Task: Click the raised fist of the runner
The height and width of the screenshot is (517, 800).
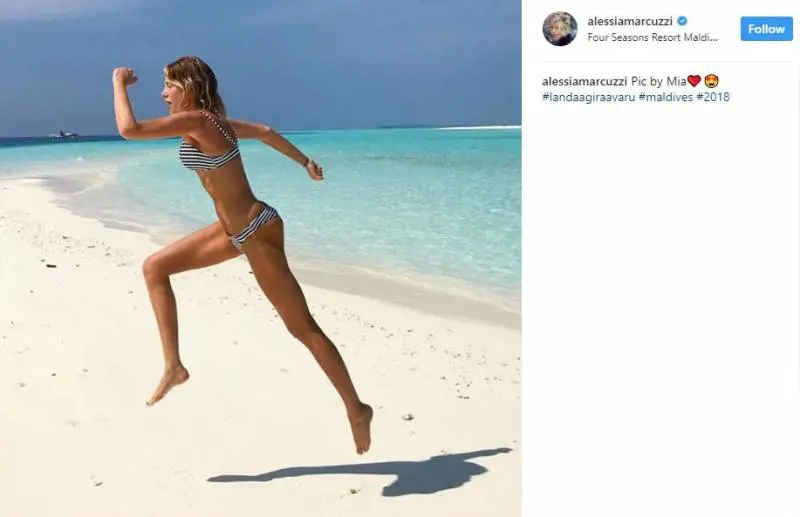Action: click(125, 76)
